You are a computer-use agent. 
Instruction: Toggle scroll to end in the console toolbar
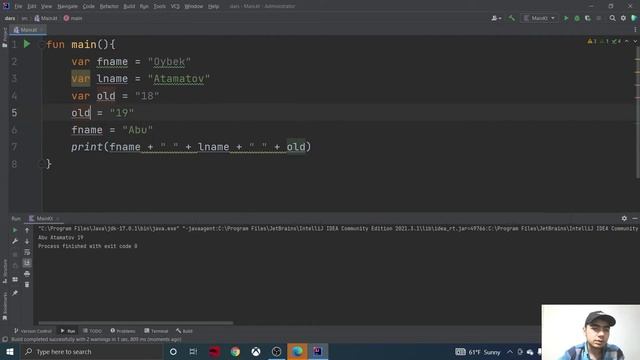point(27,262)
